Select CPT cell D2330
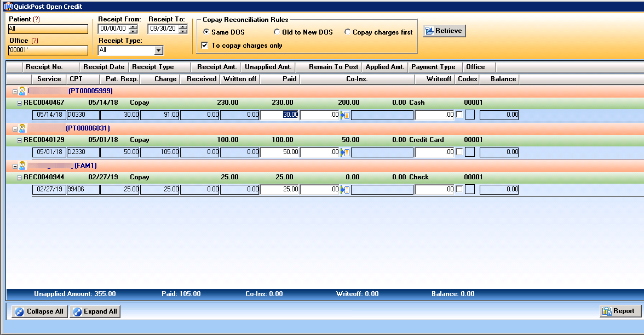 click(x=83, y=152)
